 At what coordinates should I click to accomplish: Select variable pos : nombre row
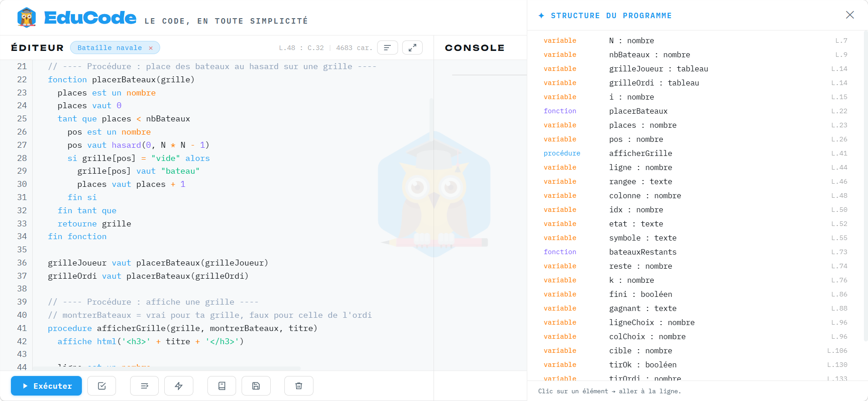(695, 139)
